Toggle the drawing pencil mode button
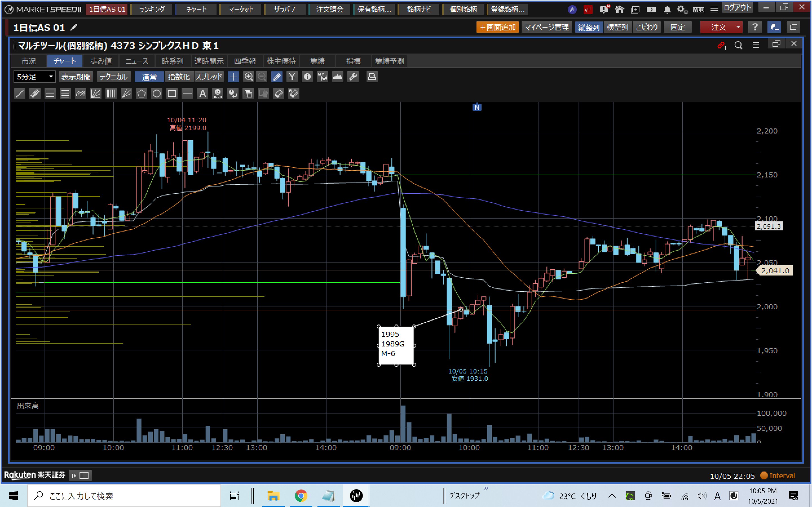Screen dimensions: 812x507 pos(277,77)
